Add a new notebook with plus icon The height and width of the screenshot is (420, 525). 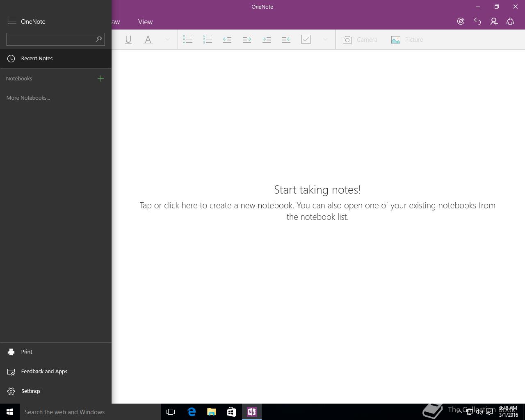(100, 78)
